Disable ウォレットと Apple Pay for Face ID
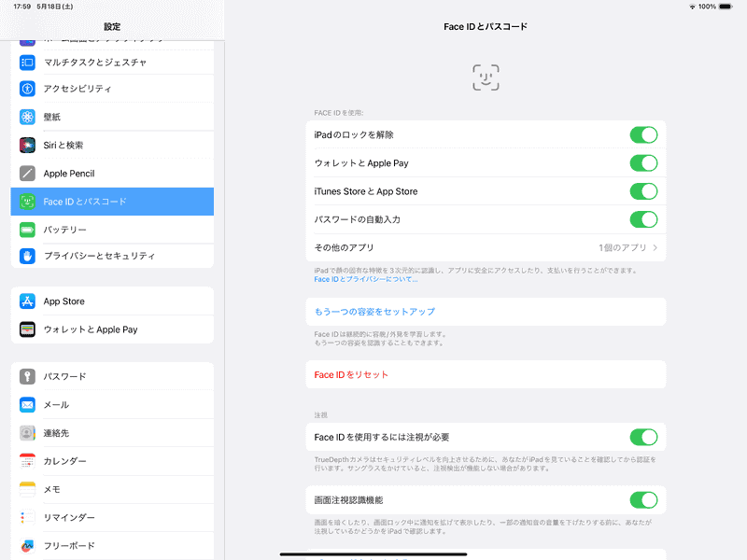 tap(644, 162)
